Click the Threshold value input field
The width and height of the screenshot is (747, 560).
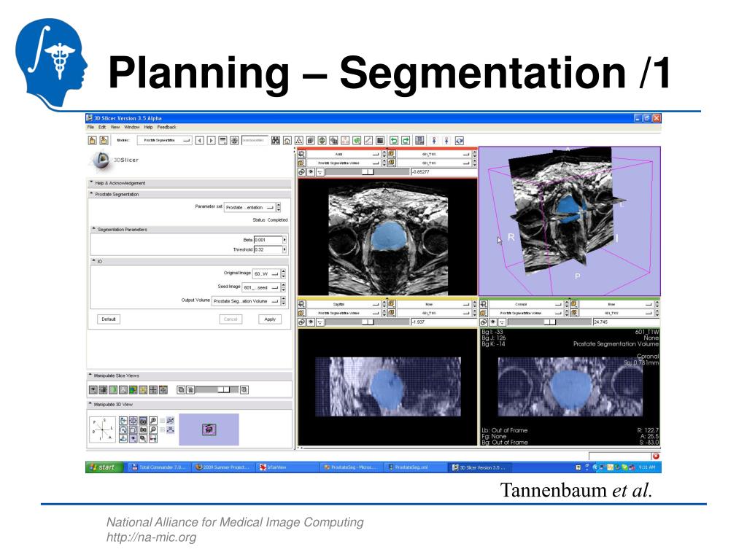point(268,249)
